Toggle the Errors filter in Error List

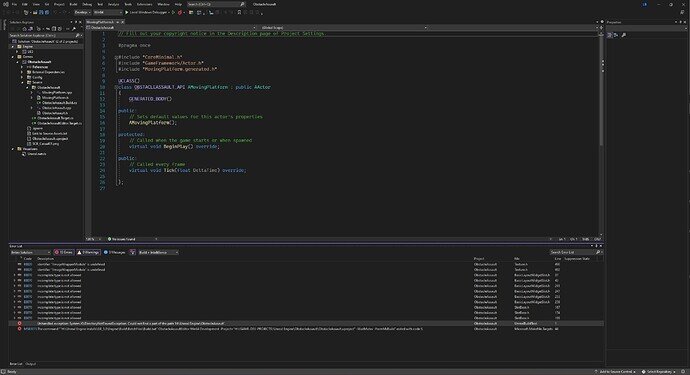point(64,252)
